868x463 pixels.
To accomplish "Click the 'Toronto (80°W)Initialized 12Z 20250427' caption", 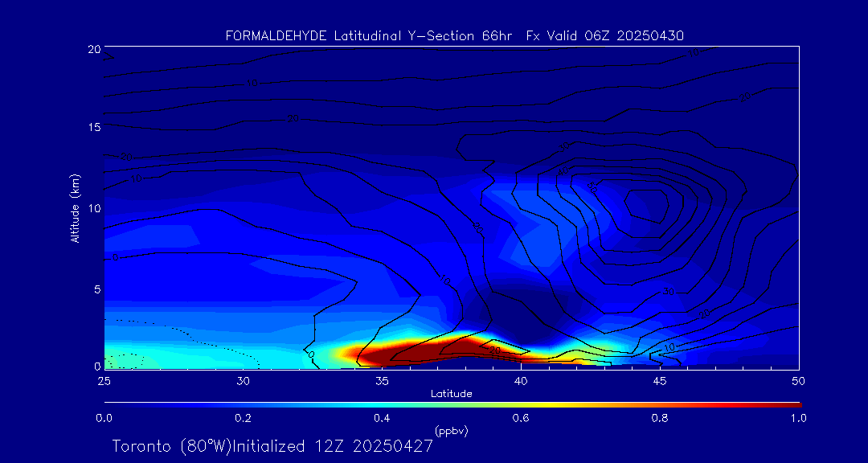I will coord(272,446).
